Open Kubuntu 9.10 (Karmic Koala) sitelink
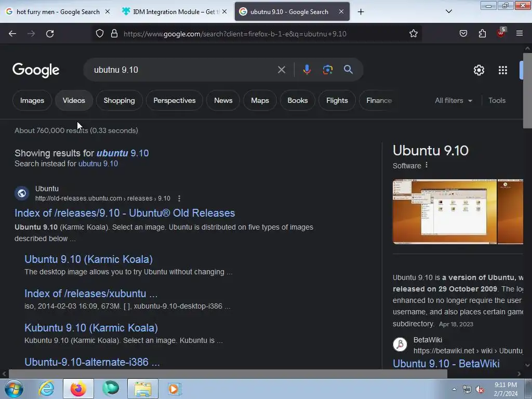 [91, 328]
